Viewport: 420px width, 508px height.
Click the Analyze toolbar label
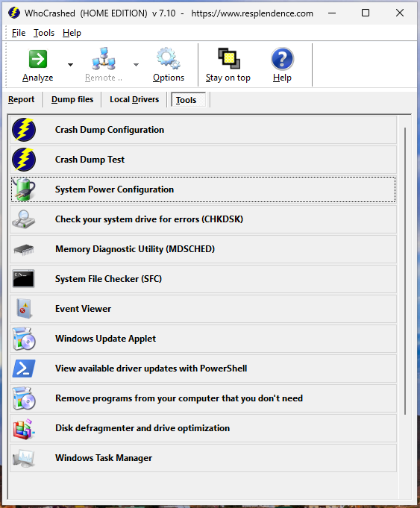pyautogui.click(x=37, y=78)
